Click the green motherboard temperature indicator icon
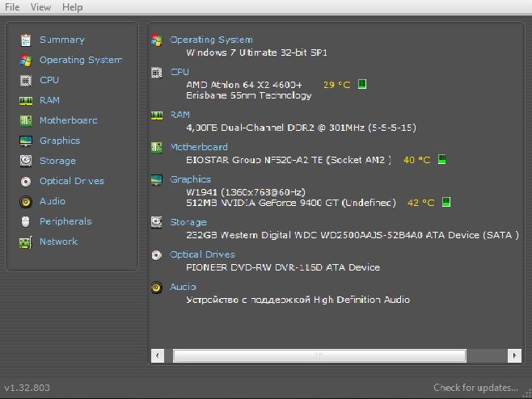The image size is (532, 399). pyautogui.click(x=441, y=159)
